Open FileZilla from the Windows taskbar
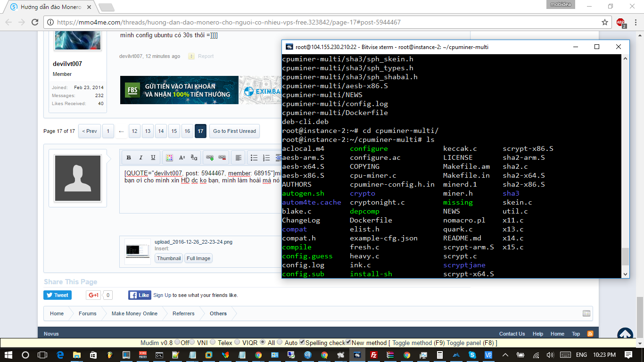Image resolution: width=644 pixels, height=362 pixels. tap(373, 355)
